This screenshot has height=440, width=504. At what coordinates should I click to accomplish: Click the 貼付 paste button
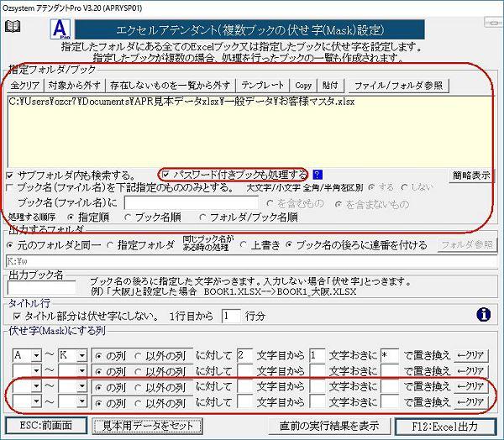[x=330, y=86]
